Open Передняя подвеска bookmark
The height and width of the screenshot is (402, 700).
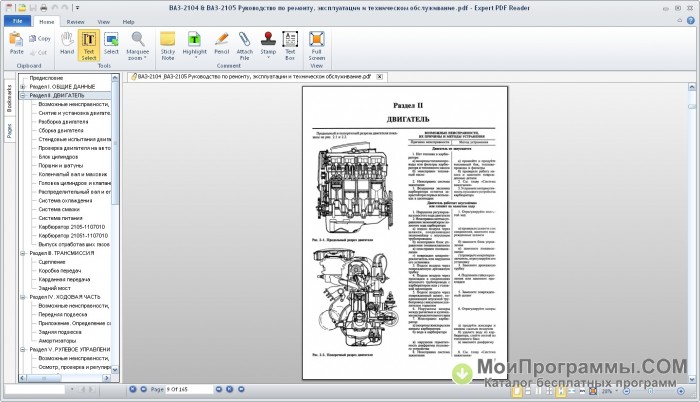(63, 314)
